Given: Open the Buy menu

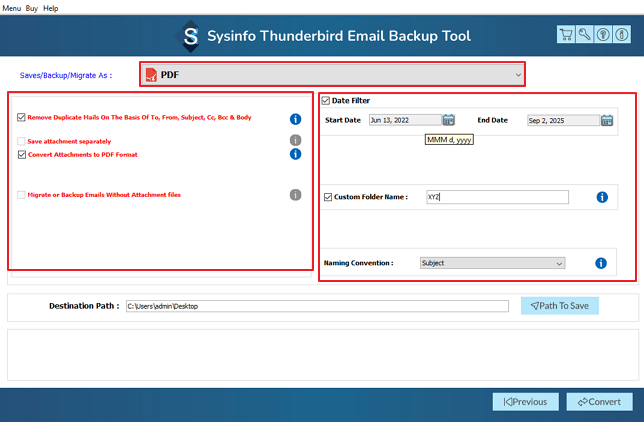Looking at the screenshot, I should [32, 7].
